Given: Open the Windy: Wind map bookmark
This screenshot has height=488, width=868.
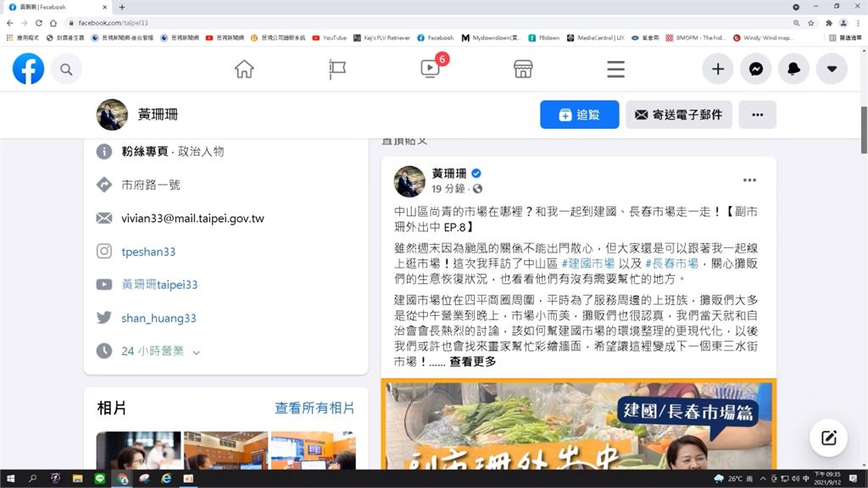Looking at the screenshot, I should coord(763,37).
